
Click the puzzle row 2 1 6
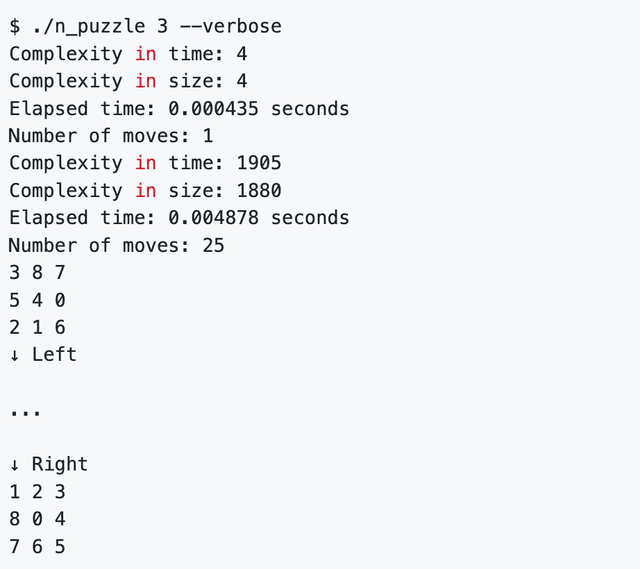tap(37, 327)
